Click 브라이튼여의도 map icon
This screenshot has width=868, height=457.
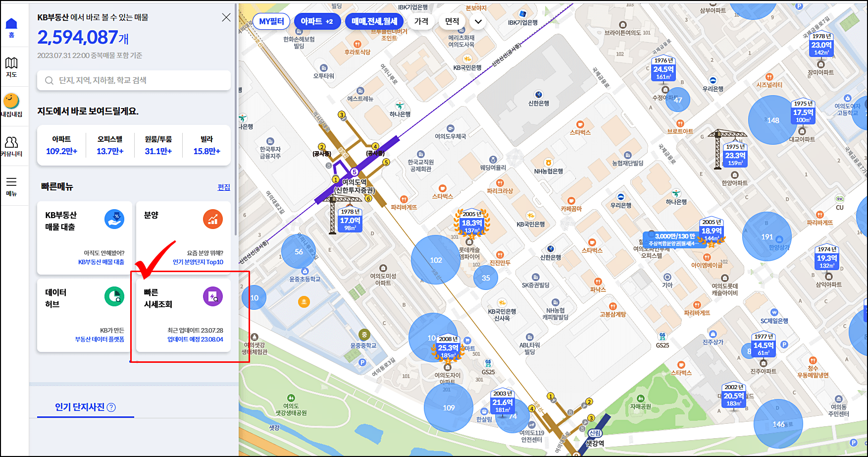(623, 24)
